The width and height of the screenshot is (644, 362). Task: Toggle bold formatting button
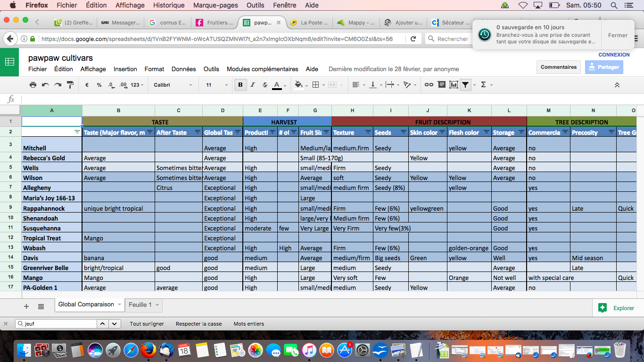pos(240,85)
